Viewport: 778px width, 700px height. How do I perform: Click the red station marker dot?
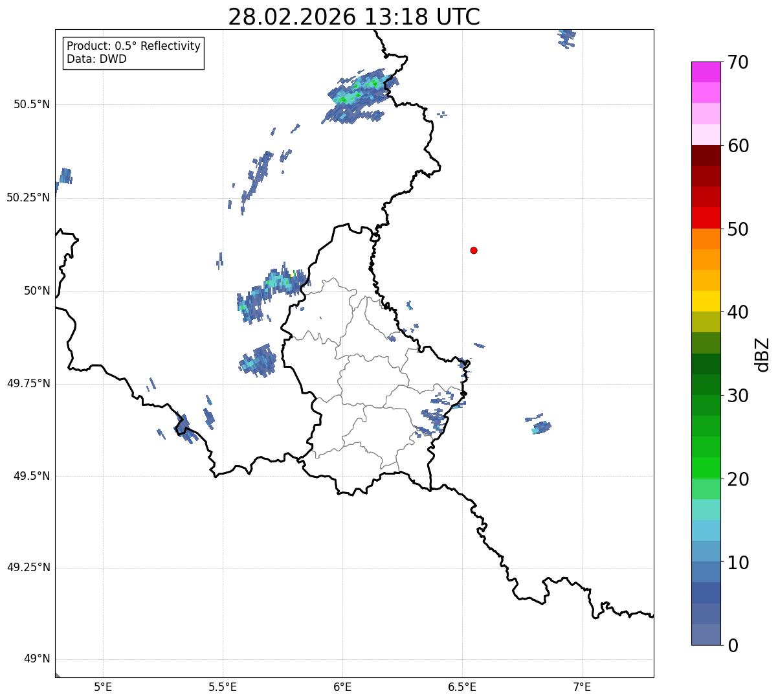tap(474, 250)
